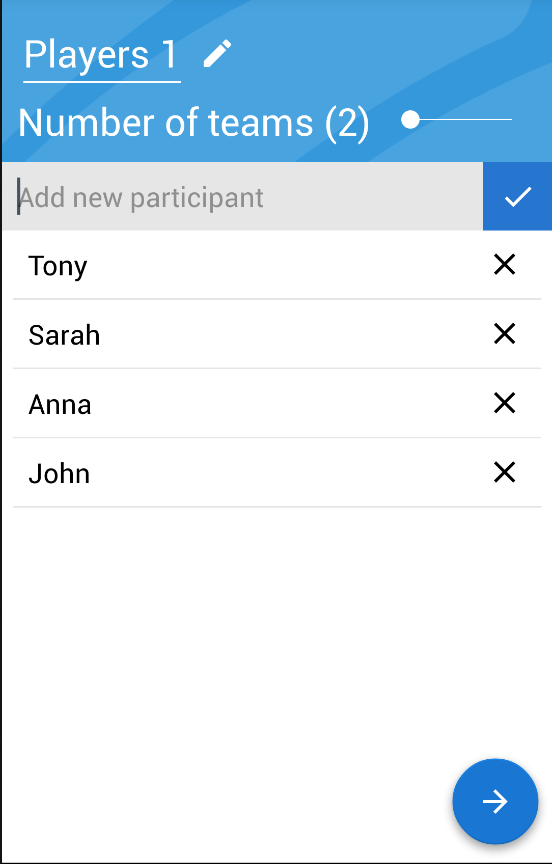Remove Tony using the X icon
Image resolution: width=552 pixels, height=864 pixels.
(x=504, y=265)
